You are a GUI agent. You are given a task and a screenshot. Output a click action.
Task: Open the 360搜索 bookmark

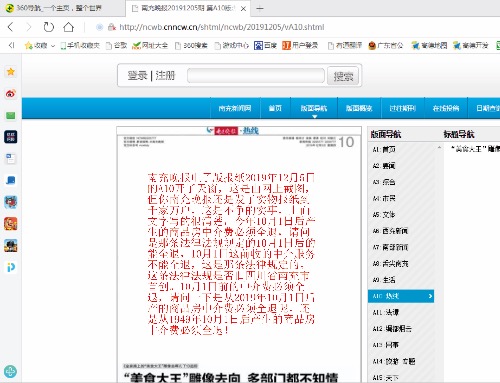pos(191,45)
